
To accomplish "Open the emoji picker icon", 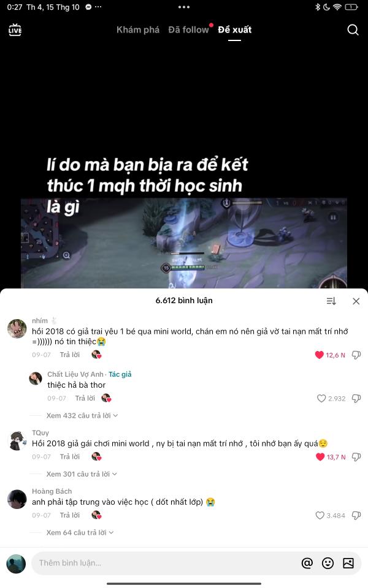I will 328,563.
